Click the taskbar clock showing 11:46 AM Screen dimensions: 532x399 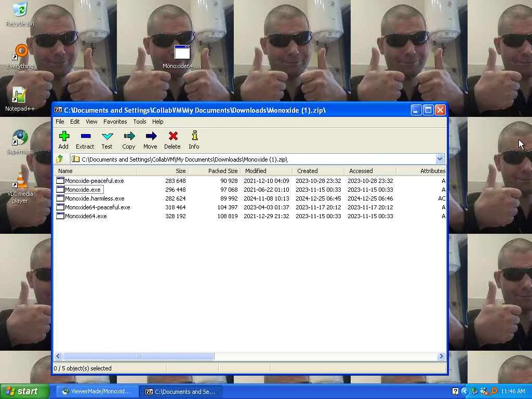click(513, 391)
